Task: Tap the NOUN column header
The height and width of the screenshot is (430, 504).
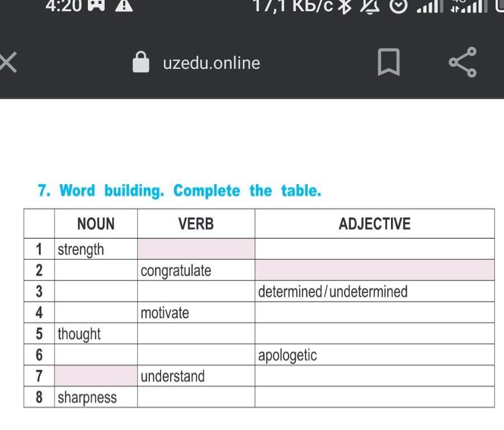Action: coord(96,224)
